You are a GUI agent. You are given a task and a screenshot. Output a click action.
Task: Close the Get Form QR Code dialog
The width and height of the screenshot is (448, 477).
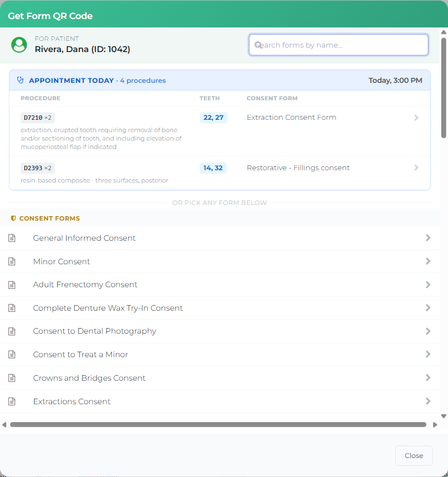414,455
